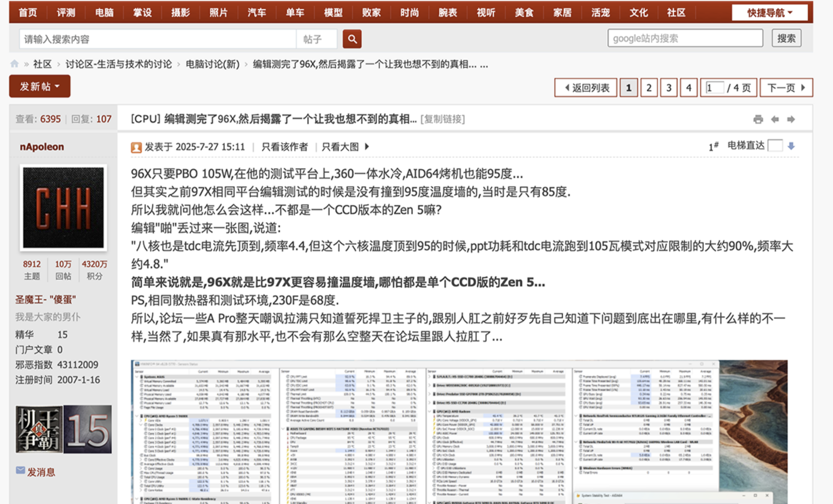
Task: Open the 电脑 nav item
Action: [x=104, y=13]
